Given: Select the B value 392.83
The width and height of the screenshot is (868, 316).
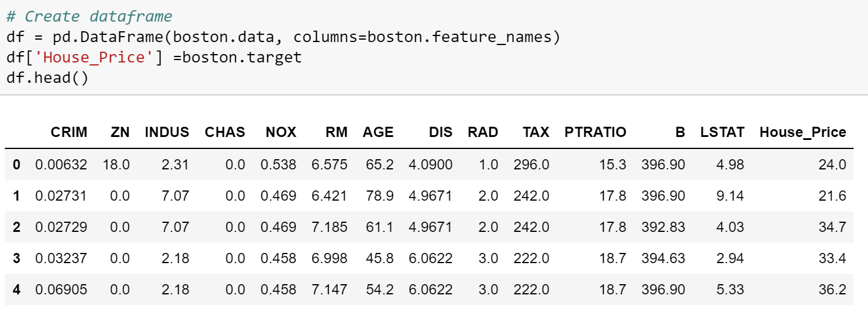Looking at the screenshot, I should coord(663,227).
